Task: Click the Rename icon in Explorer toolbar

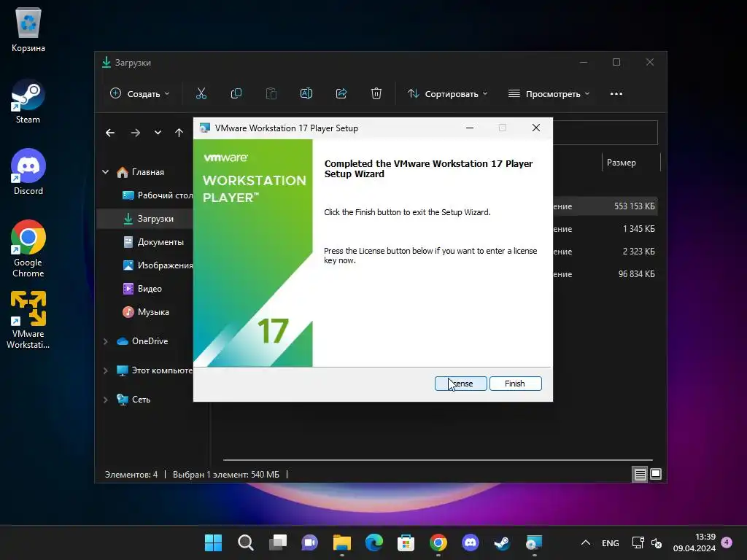Action: [x=306, y=94]
